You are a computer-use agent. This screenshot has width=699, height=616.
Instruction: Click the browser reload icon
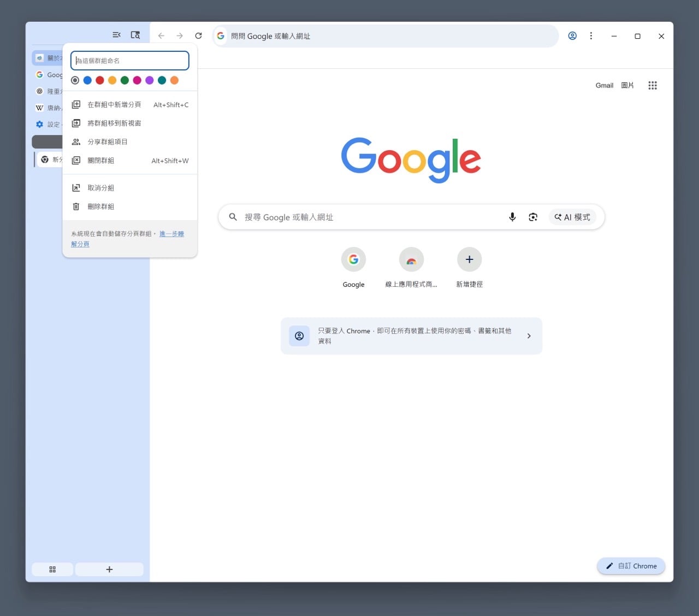pos(198,35)
